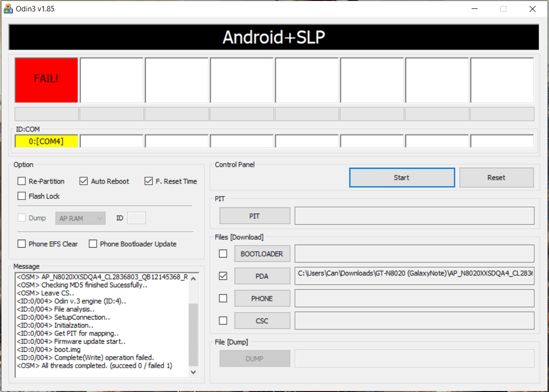Click the 'Complete(Write) operation failed.' log line

pos(85,357)
